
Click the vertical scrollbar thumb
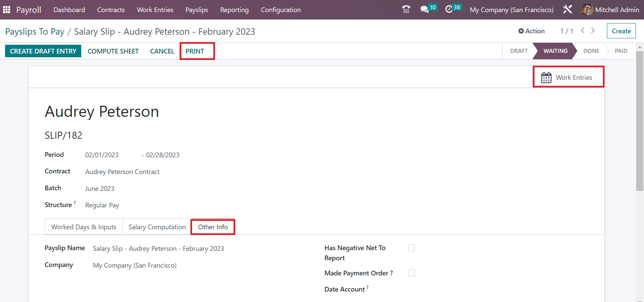coord(639,121)
